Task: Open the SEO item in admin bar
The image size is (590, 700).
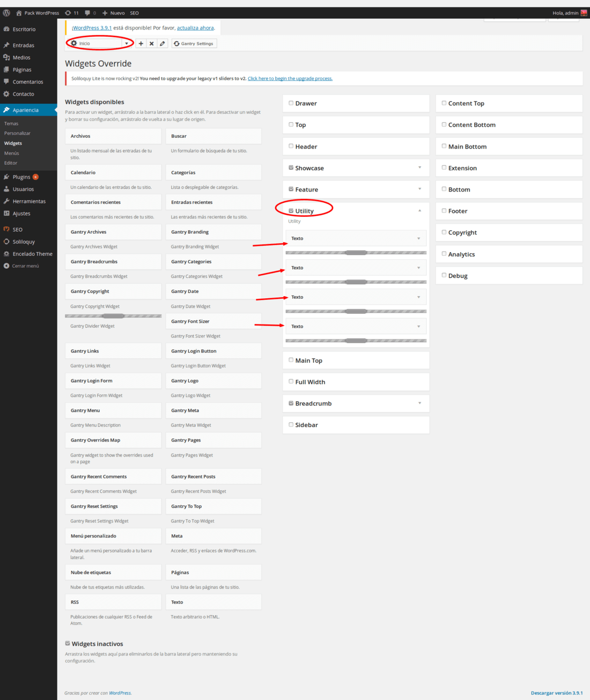Action: click(134, 13)
